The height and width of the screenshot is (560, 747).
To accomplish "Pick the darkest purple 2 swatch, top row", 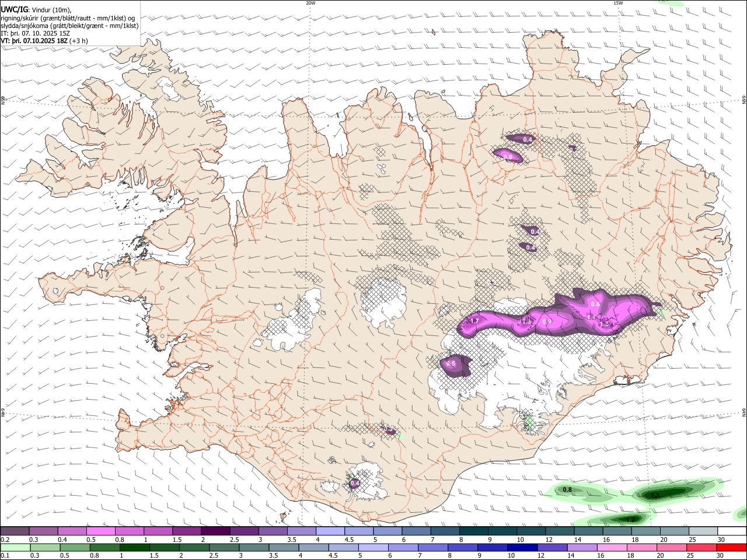I will pyautogui.click(x=215, y=531).
